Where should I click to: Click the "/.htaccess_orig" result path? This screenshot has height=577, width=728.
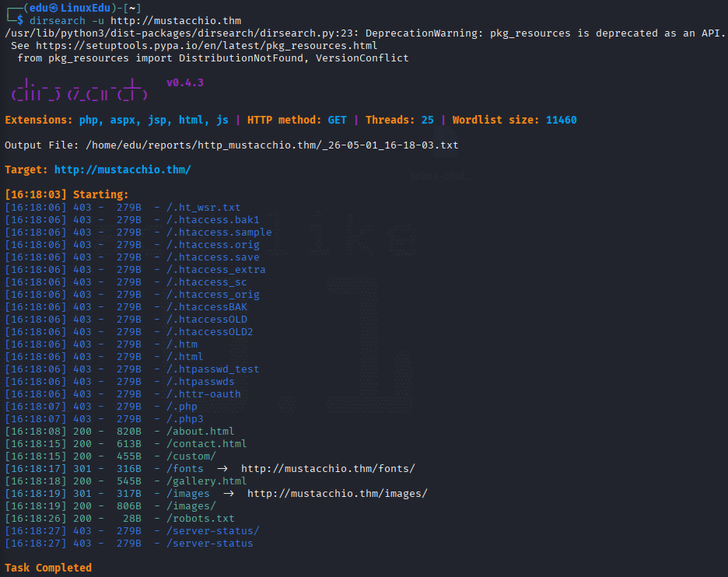[x=212, y=295]
